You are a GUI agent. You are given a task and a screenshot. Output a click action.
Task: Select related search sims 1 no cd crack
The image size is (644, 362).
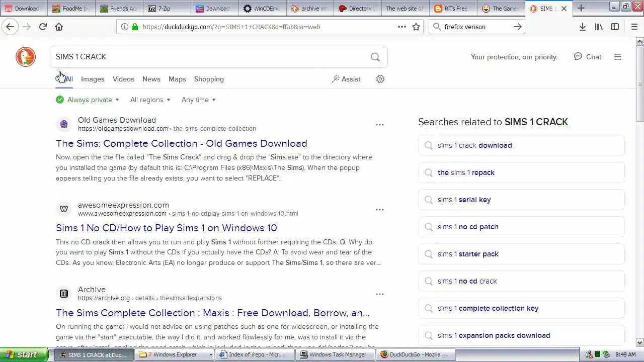click(x=521, y=281)
